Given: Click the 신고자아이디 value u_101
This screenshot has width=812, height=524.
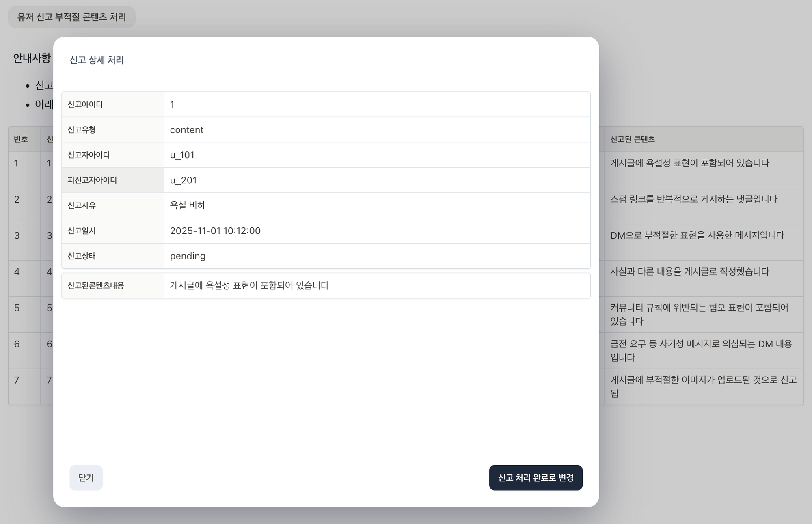Looking at the screenshot, I should pyautogui.click(x=182, y=155).
